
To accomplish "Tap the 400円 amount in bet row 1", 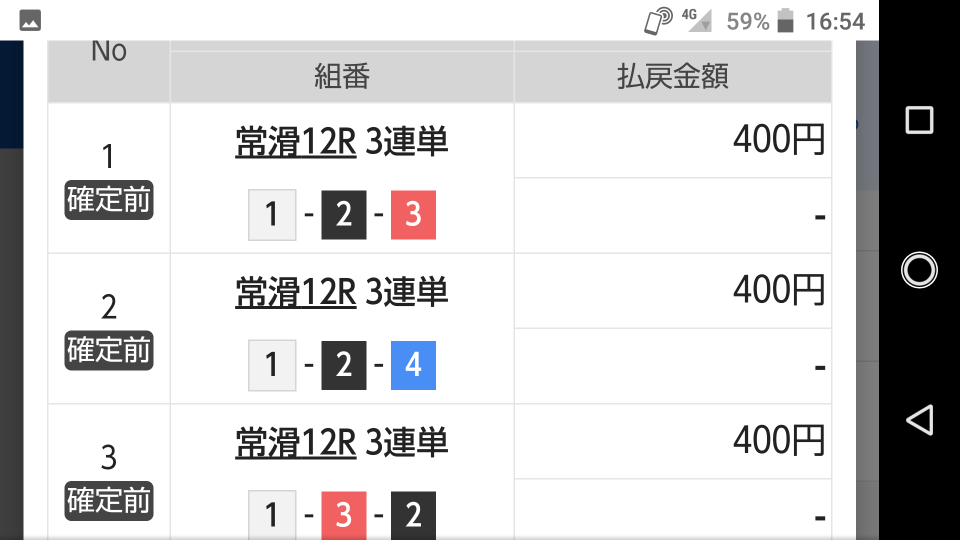I will click(779, 140).
